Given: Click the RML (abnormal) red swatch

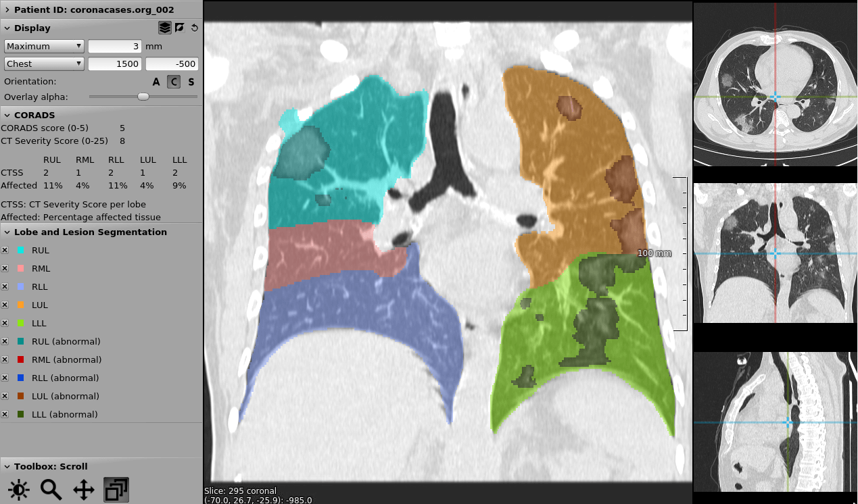Looking at the screenshot, I should pos(21,359).
